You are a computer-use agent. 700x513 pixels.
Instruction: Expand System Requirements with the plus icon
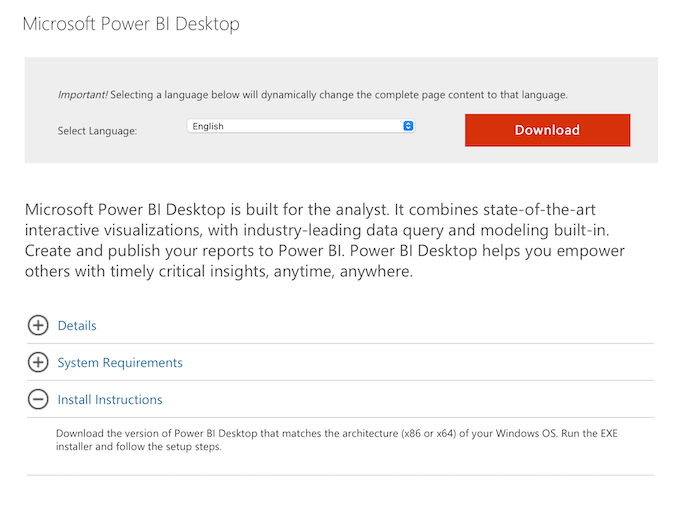coord(38,363)
